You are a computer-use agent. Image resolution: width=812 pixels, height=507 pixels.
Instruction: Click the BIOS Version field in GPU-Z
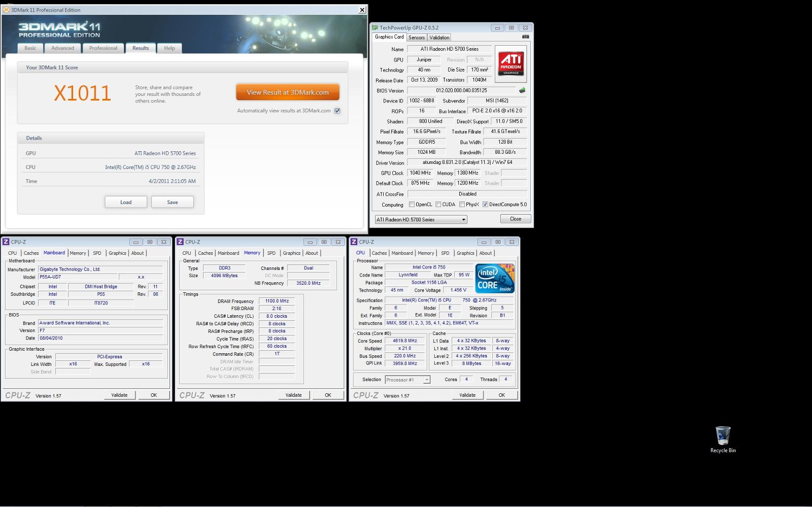461,90
